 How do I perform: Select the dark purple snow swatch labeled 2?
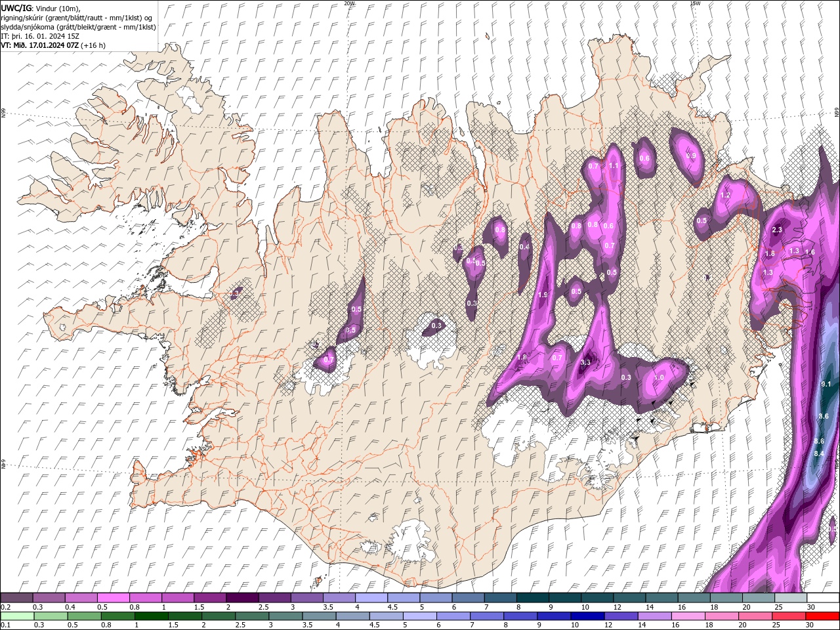pyautogui.click(x=242, y=598)
